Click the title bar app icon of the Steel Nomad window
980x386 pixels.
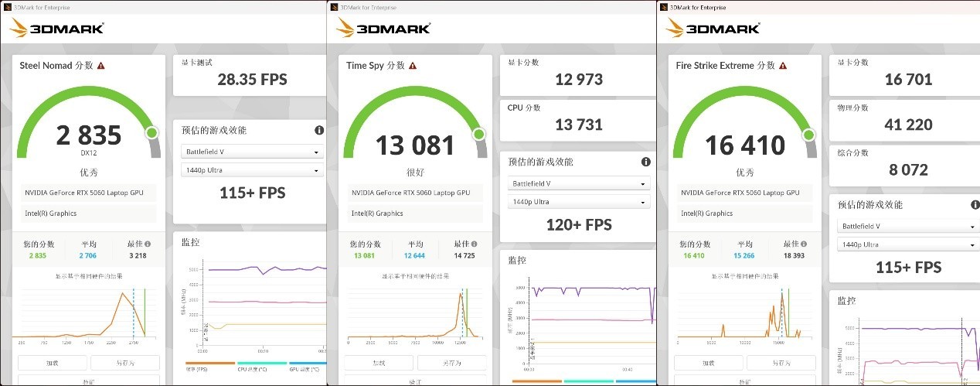pyautogui.click(x=7, y=7)
